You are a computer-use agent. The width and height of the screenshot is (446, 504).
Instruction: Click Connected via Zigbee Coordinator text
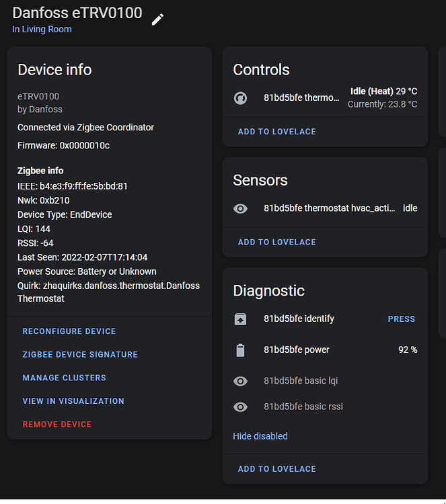click(85, 128)
